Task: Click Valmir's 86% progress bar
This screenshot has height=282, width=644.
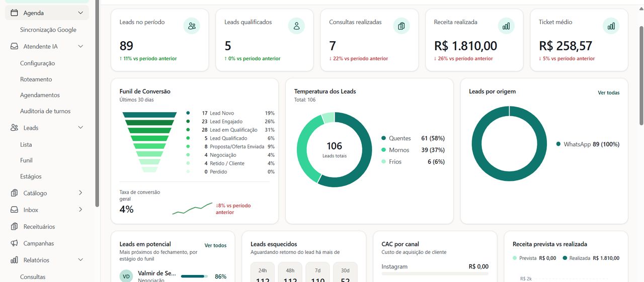Action: point(194,276)
